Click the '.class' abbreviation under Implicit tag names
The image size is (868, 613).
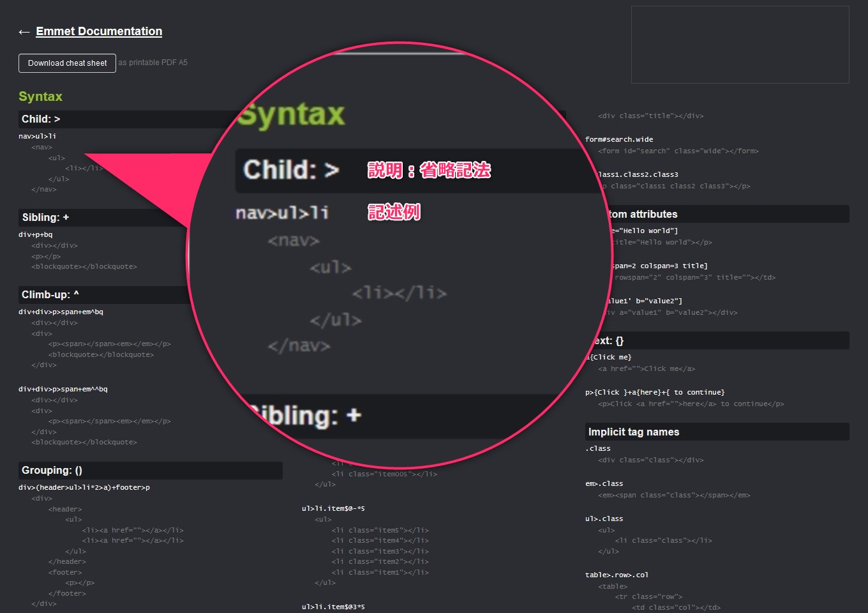pos(598,448)
